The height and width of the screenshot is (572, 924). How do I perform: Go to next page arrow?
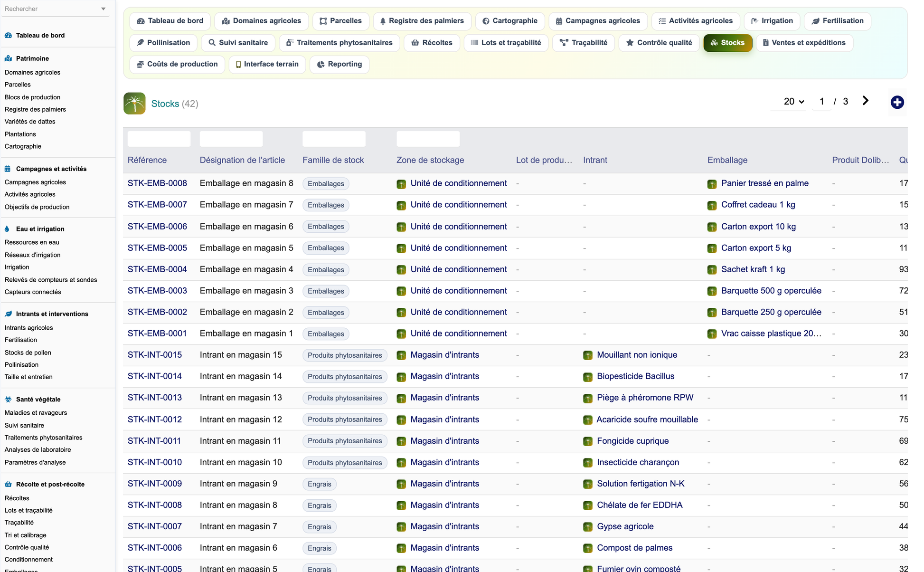click(x=865, y=101)
